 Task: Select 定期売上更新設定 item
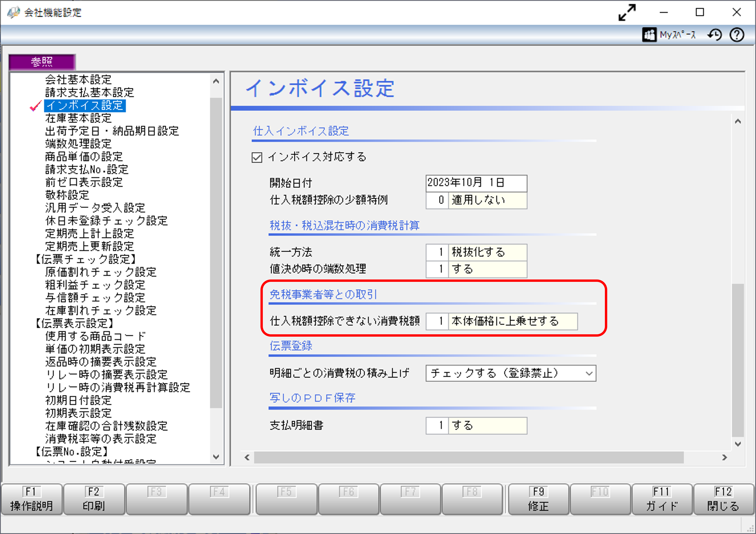pyautogui.click(x=90, y=246)
